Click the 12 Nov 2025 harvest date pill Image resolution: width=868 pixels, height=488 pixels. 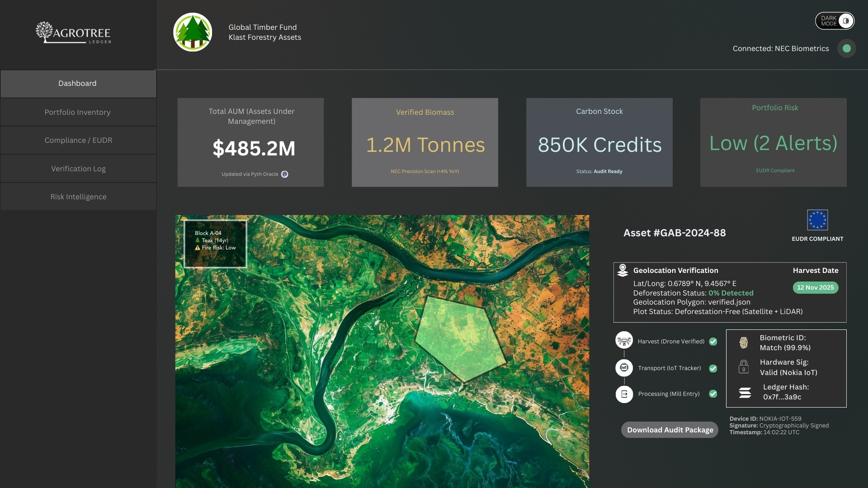pyautogui.click(x=815, y=288)
